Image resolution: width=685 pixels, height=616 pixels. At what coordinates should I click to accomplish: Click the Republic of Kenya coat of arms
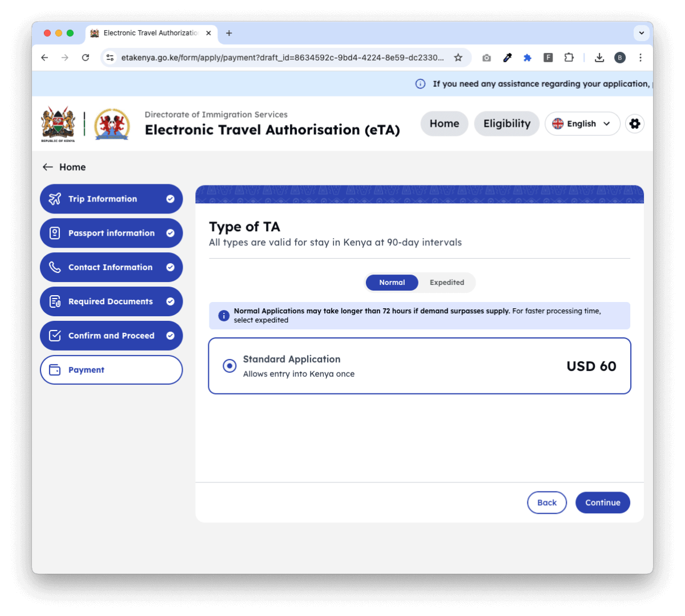58,124
